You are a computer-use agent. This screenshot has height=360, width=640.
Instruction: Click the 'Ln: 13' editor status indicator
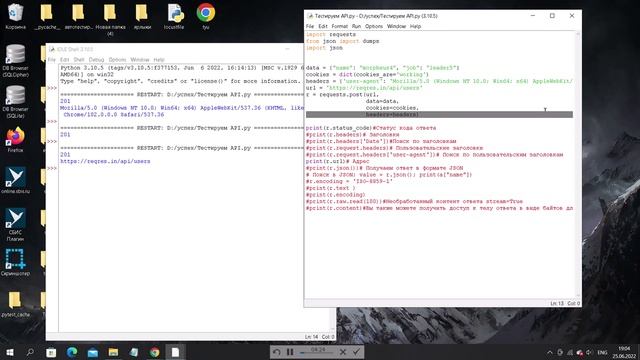557,303
